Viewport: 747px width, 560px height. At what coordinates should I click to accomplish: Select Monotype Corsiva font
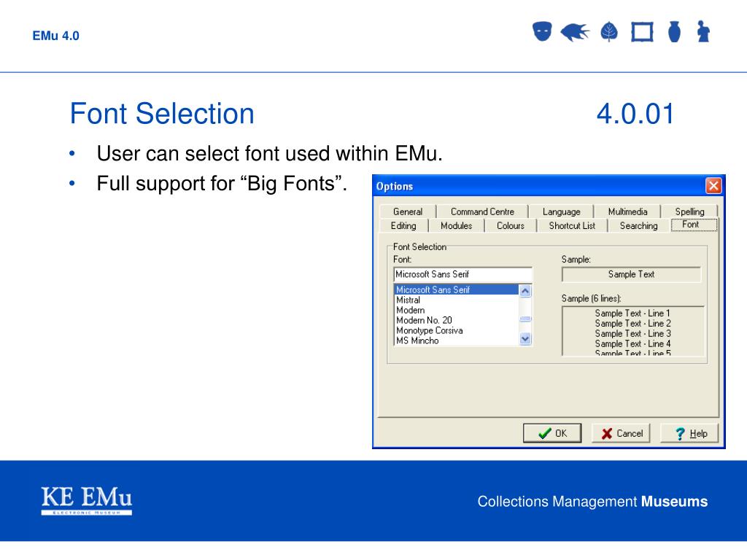coord(456,330)
